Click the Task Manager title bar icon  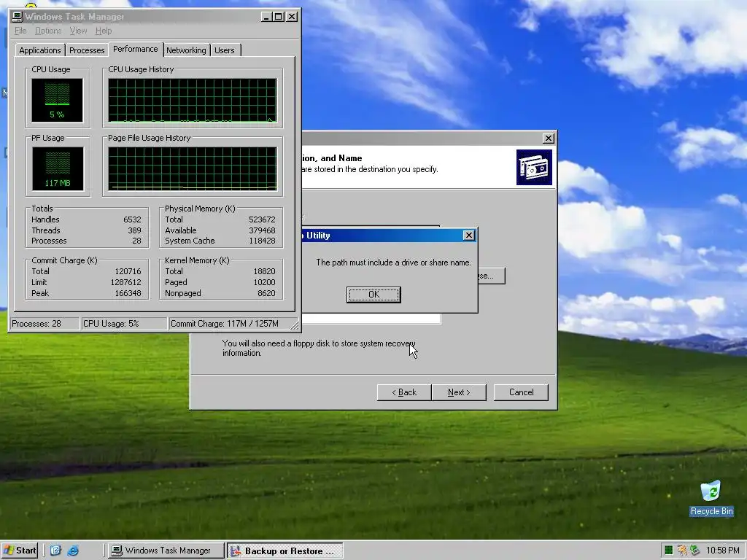pyautogui.click(x=18, y=17)
